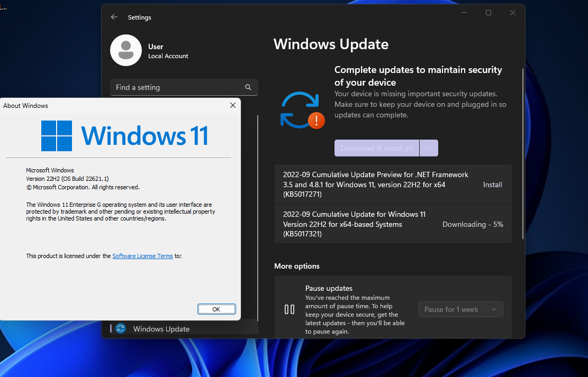Viewport: 588px width, 377px height.
Task: Open the Software License Terms link
Action: (142, 256)
